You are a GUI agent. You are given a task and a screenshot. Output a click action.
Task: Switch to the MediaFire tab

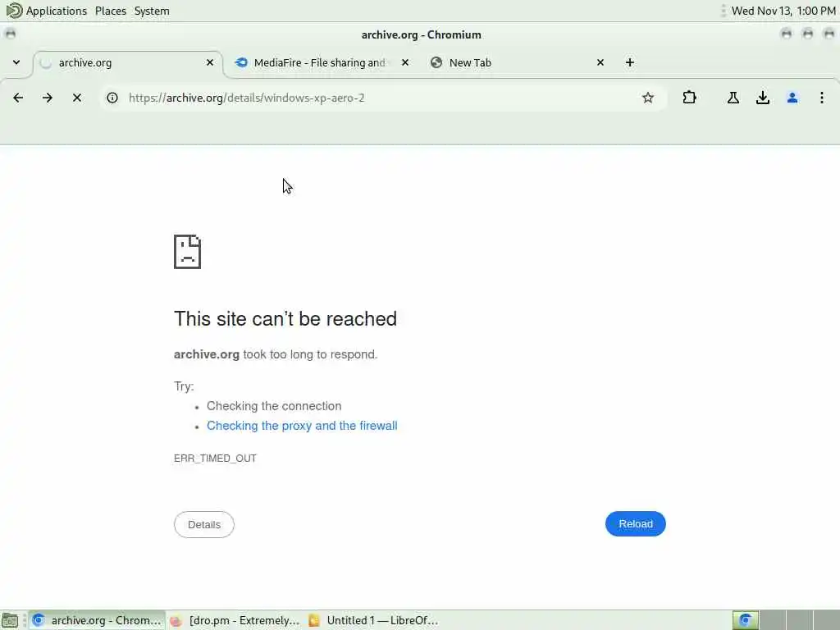(x=322, y=63)
